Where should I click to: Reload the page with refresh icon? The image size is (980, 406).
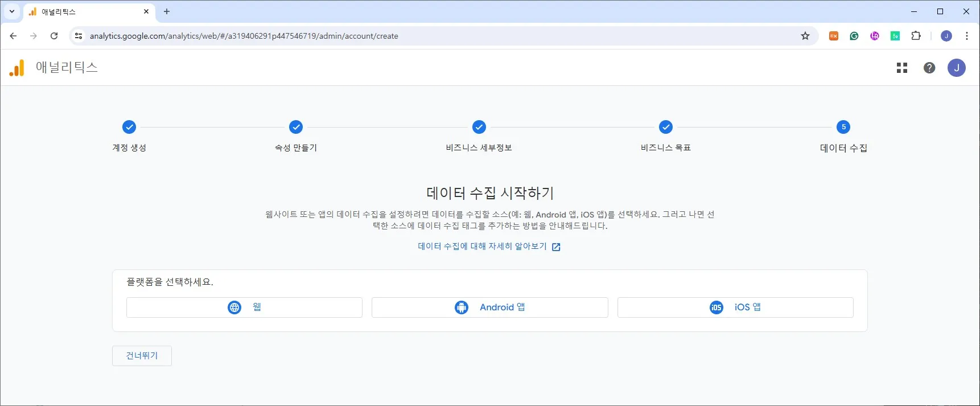[54, 36]
